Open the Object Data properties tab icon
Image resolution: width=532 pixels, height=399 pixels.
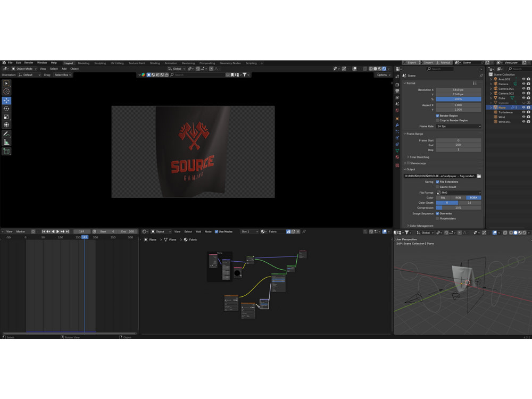397,151
